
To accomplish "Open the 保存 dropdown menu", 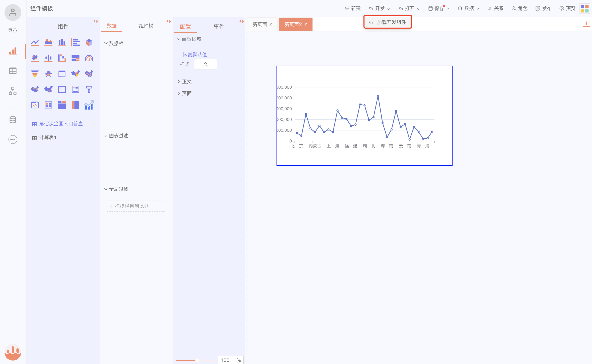I will (439, 9).
